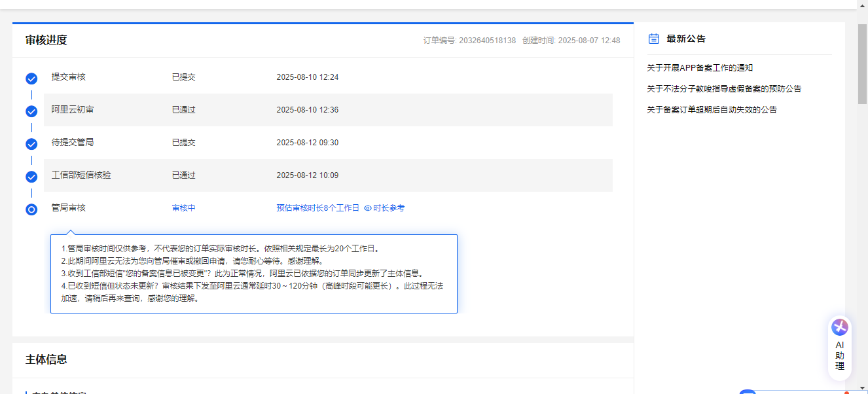Open the AI assistant via its purple icon
The height and width of the screenshot is (394, 868).
[x=839, y=327]
